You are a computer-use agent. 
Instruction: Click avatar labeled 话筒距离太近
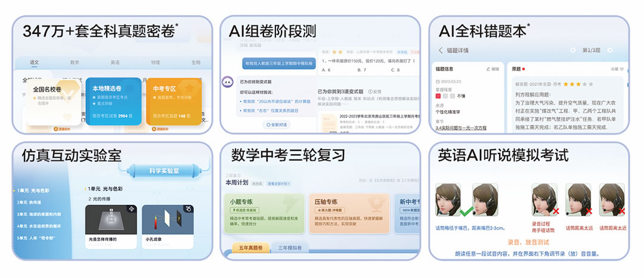pyautogui.click(x=612, y=199)
